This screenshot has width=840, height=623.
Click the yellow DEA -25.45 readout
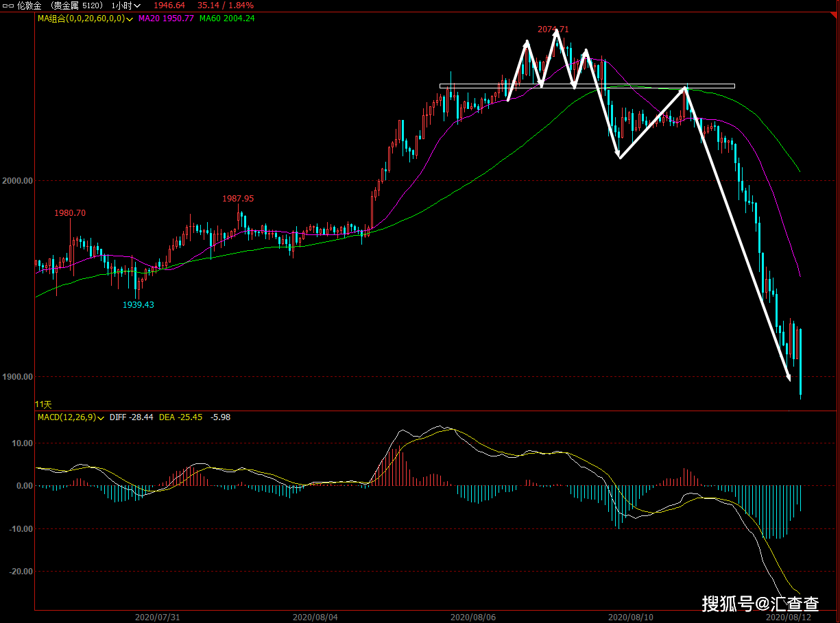click(180, 417)
